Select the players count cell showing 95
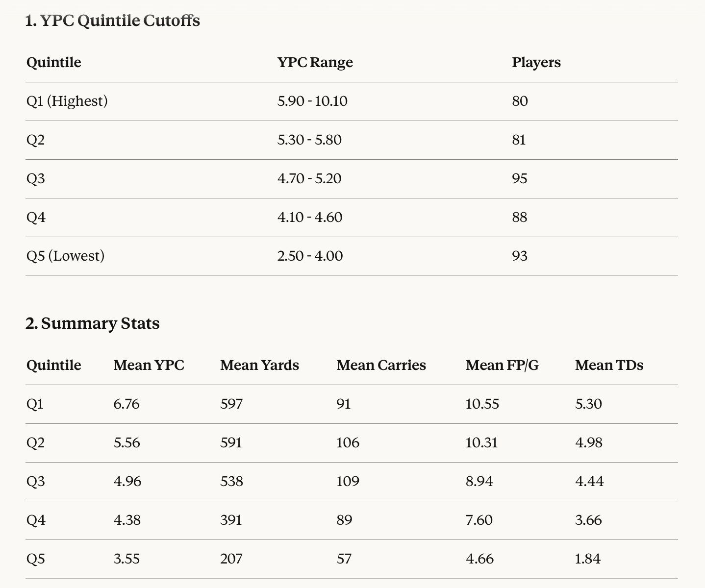705x588 pixels. [520, 179]
